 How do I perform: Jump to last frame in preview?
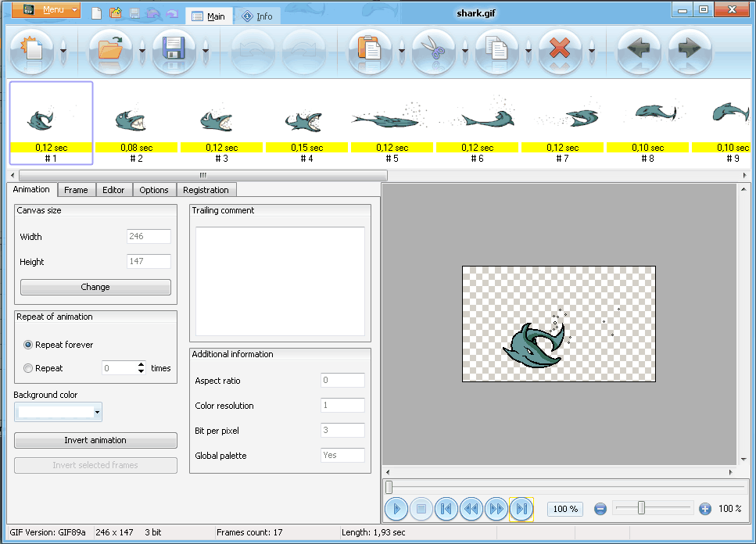(x=521, y=509)
